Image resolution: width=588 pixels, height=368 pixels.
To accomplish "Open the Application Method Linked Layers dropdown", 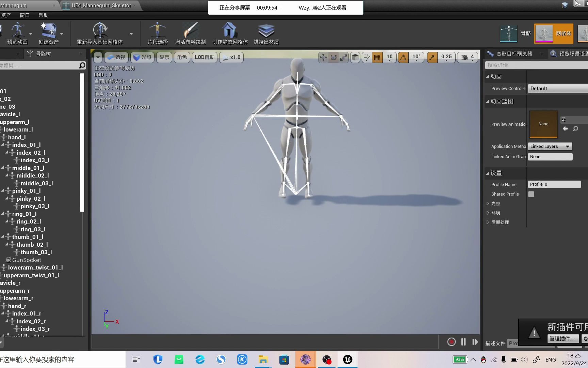I will click(550, 146).
